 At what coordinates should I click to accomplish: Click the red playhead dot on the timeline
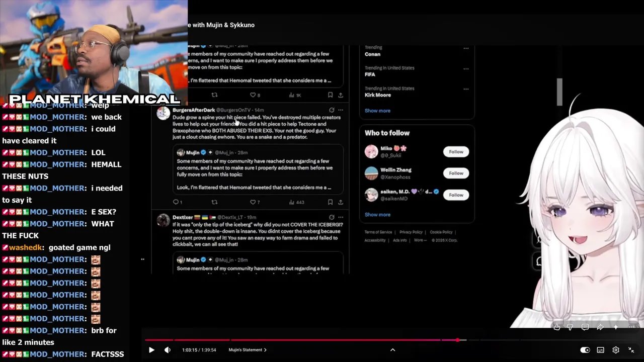click(x=457, y=340)
